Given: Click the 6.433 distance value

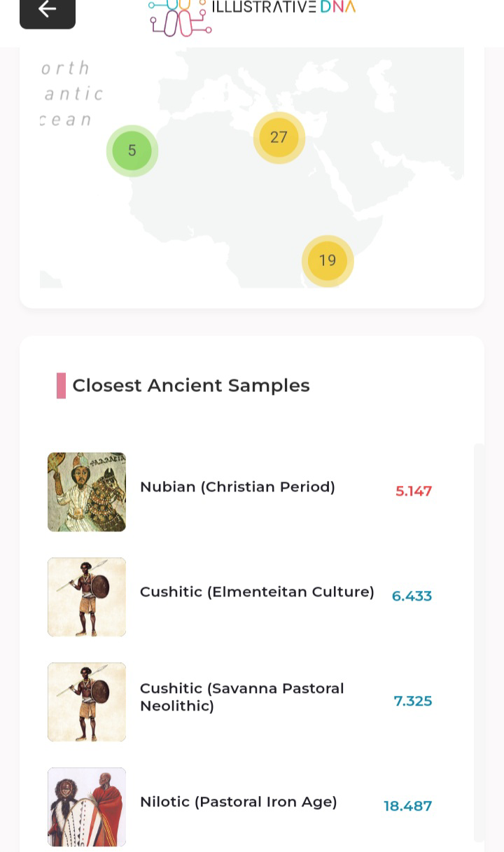Looking at the screenshot, I should tap(412, 596).
